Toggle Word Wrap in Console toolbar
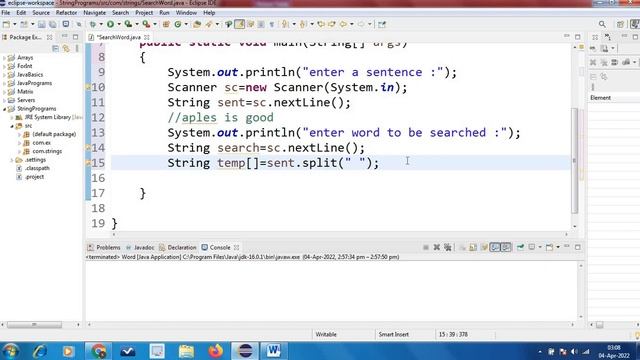Viewport: 640px width, 360px height. [484, 247]
